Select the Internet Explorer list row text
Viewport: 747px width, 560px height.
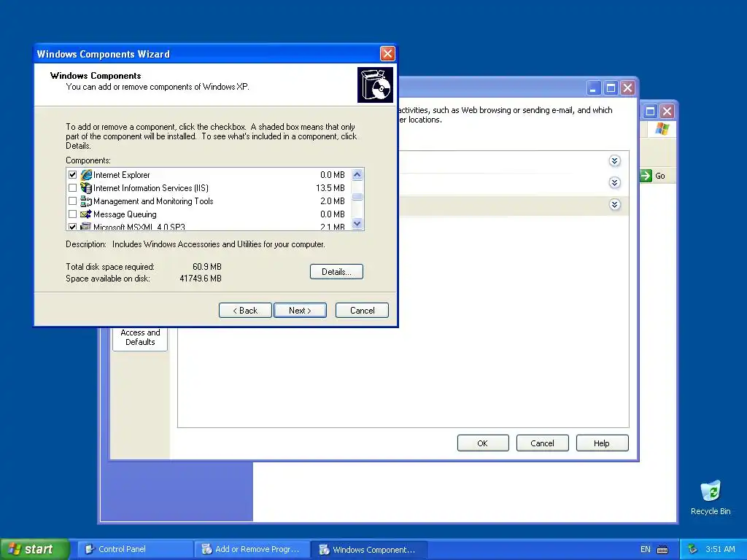(122, 175)
